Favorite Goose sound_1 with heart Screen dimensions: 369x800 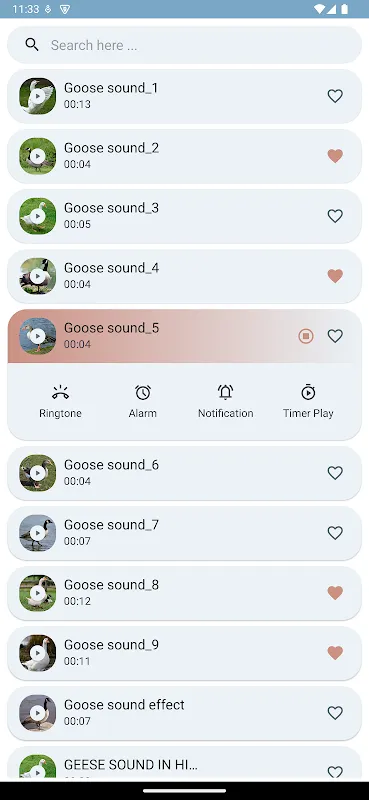[x=335, y=96]
